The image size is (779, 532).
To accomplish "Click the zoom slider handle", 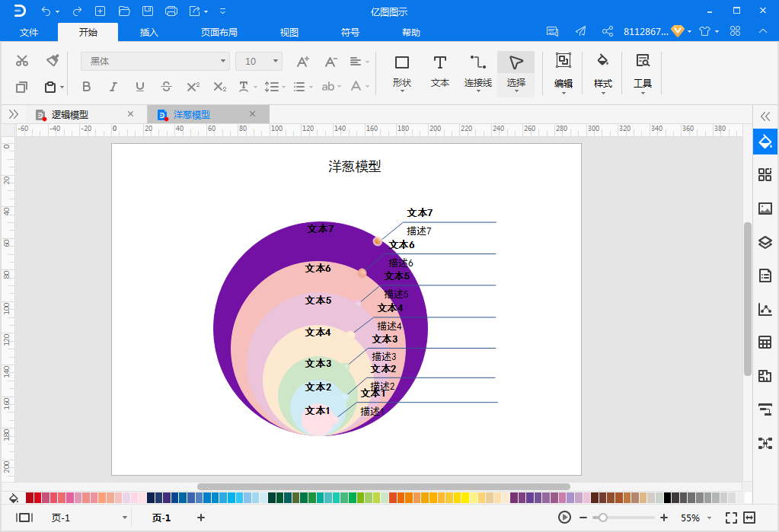I will click(602, 518).
